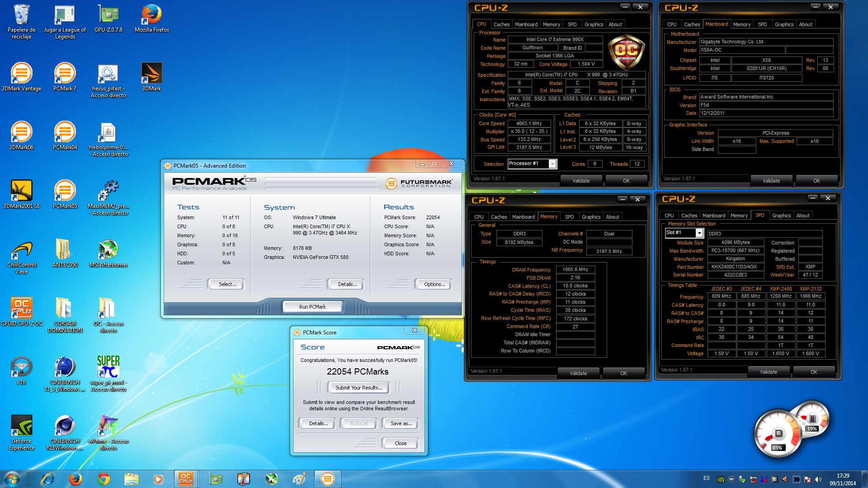The height and width of the screenshot is (488, 868).
Task: Open the 3DMark06 desktop icon
Action: tap(21, 136)
